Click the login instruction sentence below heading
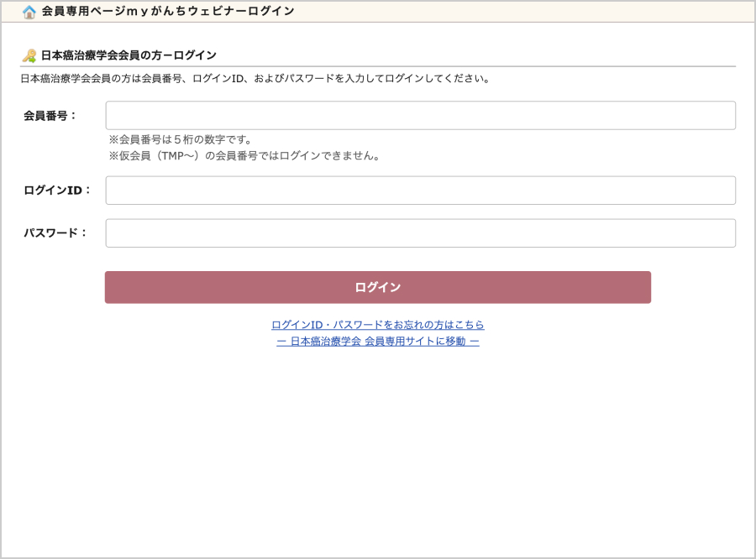This screenshot has width=756, height=559. point(255,79)
